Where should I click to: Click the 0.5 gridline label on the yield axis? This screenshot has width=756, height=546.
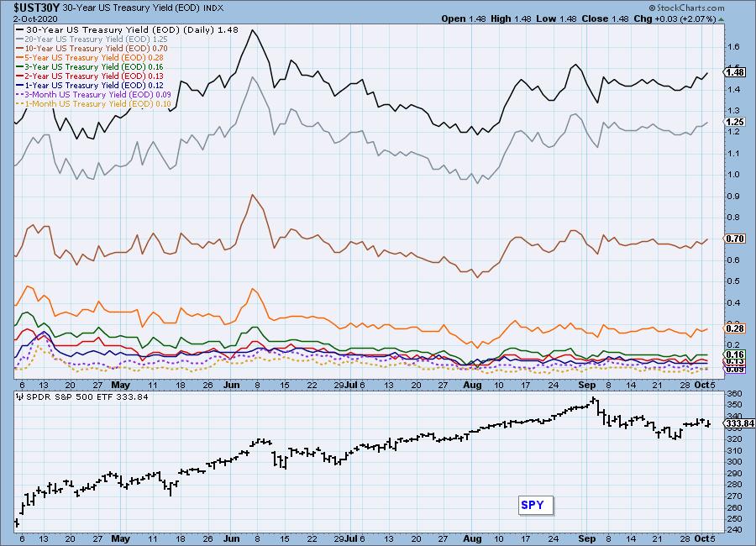(733, 281)
